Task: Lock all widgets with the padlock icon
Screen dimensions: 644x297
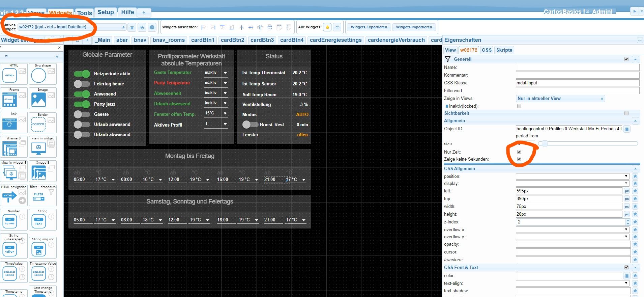Action: 327,27
